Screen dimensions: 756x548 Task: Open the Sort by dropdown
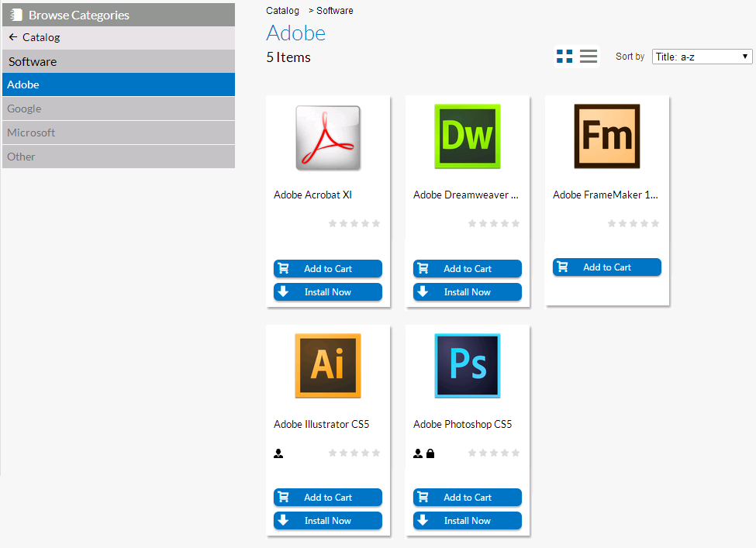point(702,56)
